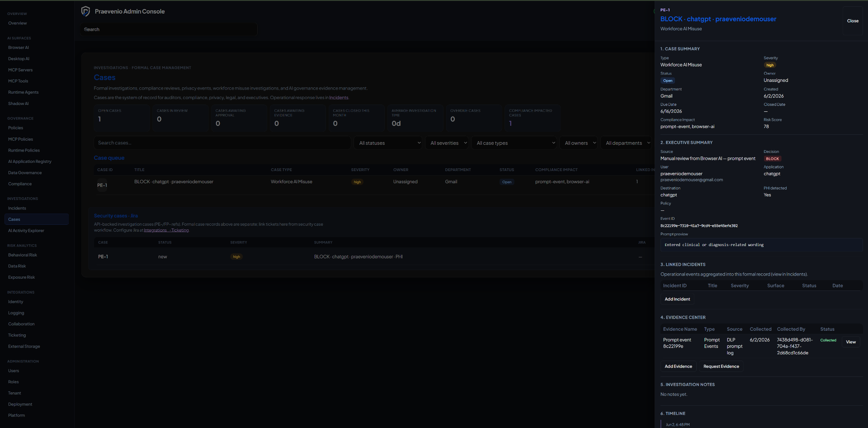This screenshot has width=868, height=428.
Task: Click the Add Incident button
Action: tap(677, 299)
